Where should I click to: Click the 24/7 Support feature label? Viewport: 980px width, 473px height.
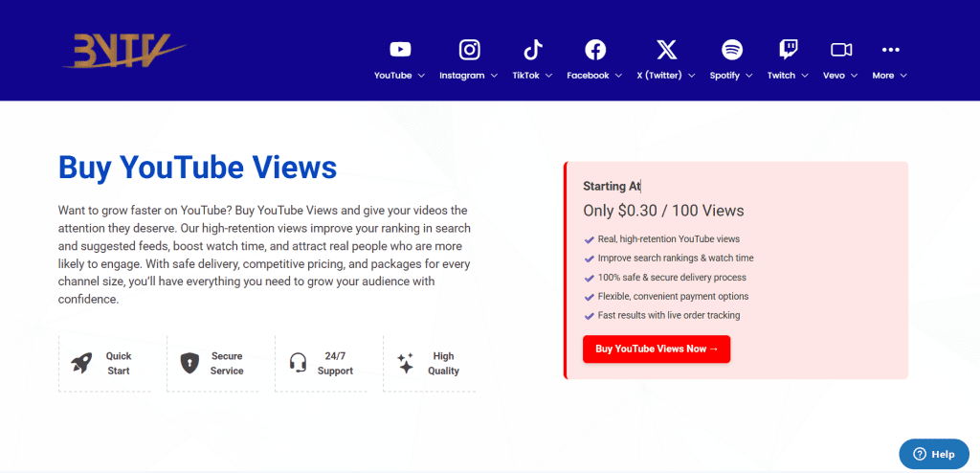tap(335, 364)
